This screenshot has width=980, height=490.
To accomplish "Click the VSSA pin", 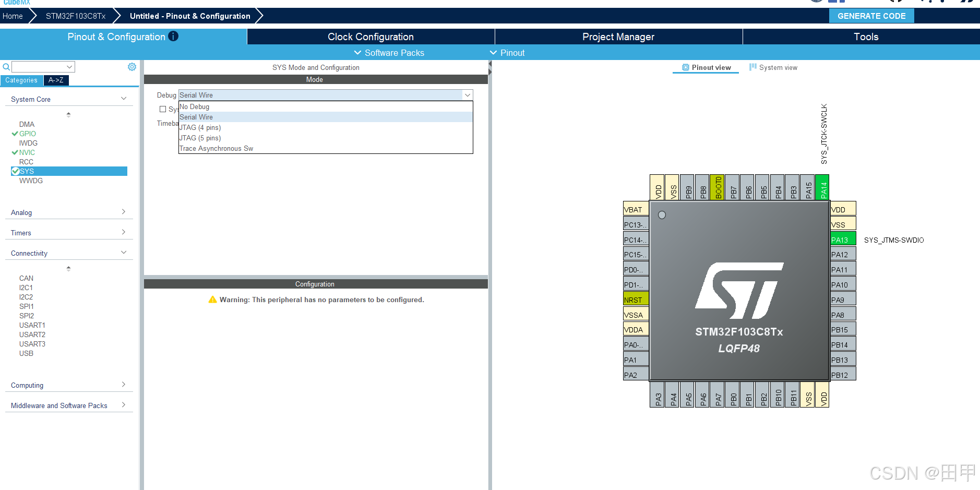I will pyautogui.click(x=636, y=314).
